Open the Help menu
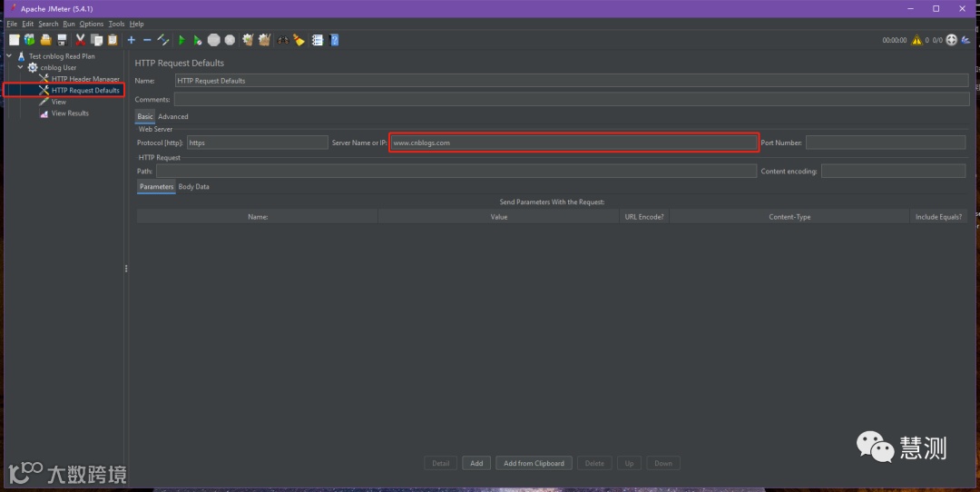The height and width of the screenshot is (492, 980). [x=136, y=24]
